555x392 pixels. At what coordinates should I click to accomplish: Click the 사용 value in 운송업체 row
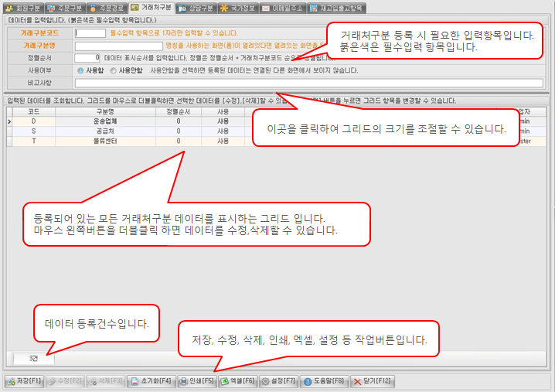(x=223, y=121)
